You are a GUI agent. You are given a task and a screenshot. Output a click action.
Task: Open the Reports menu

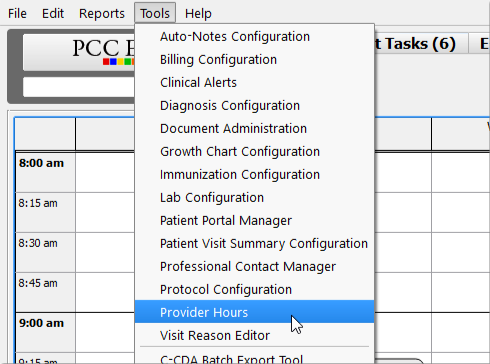(x=102, y=14)
